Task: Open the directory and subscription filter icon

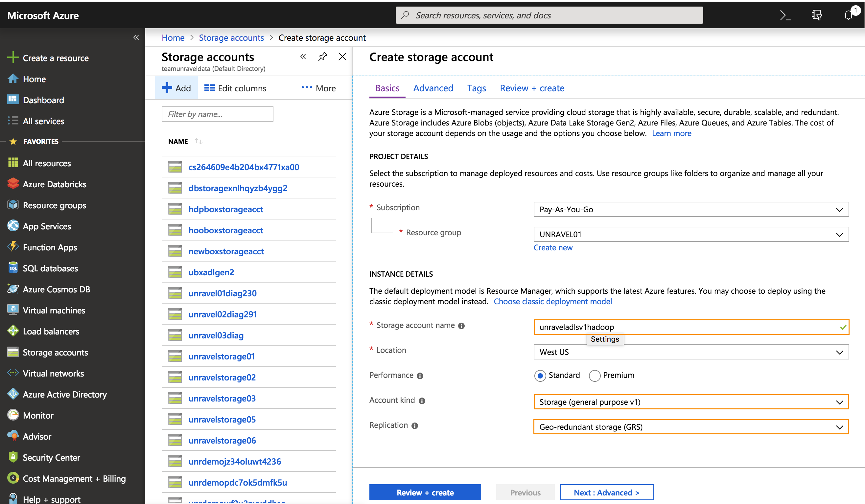Action: tap(817, 15)
